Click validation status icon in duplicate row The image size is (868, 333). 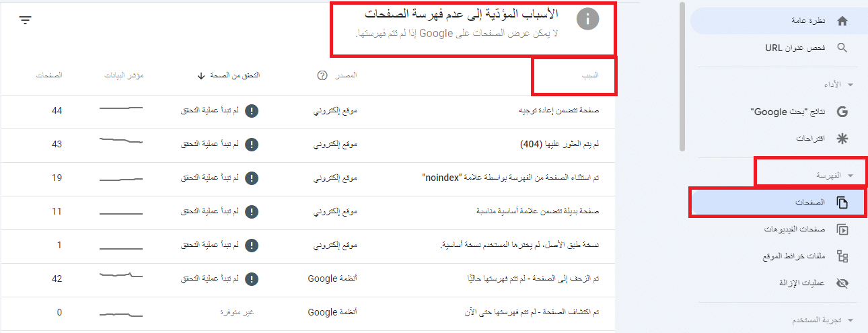coord(252,246)
